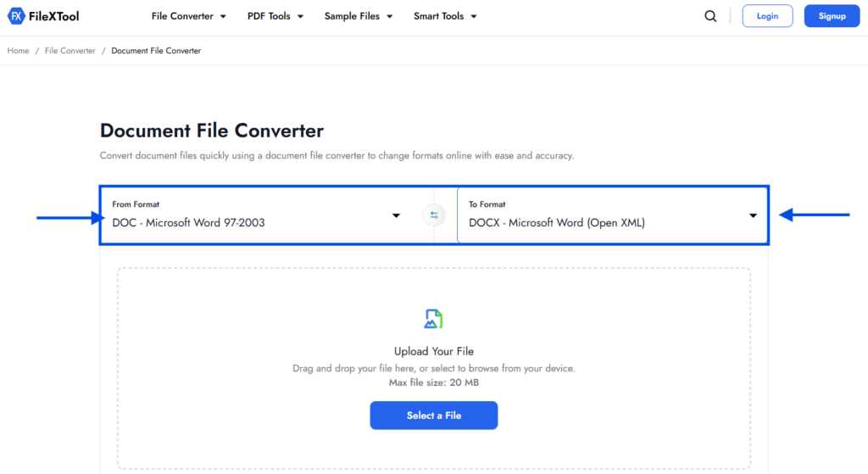Swap formats using the swap arrows icon
Viewport: 868px width, 474px height.
434,215
